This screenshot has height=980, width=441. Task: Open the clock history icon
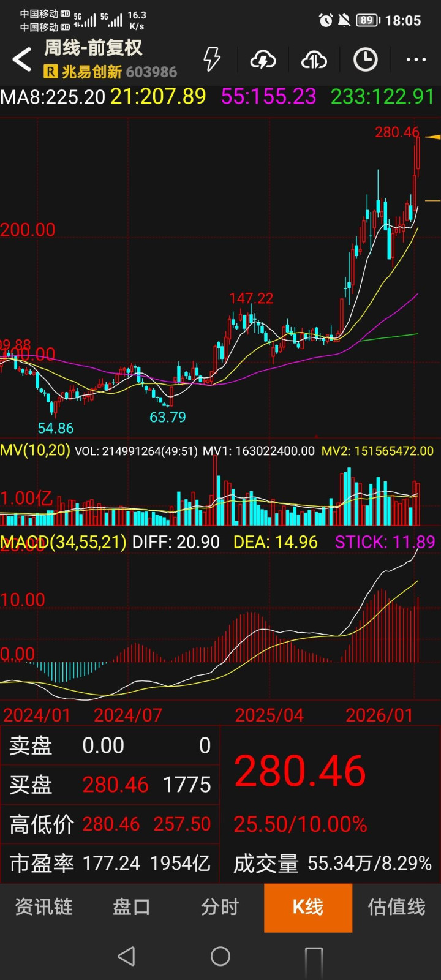tap(366, 59)
